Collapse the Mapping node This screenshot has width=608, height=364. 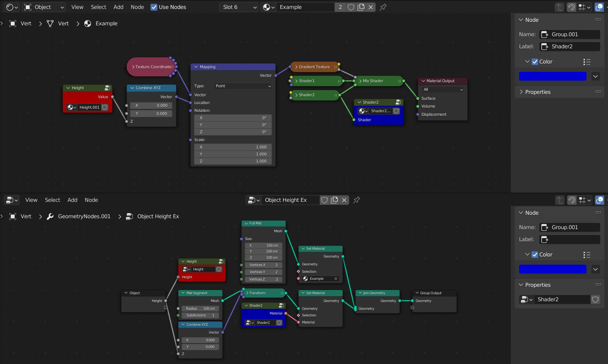tap(196, 67)
